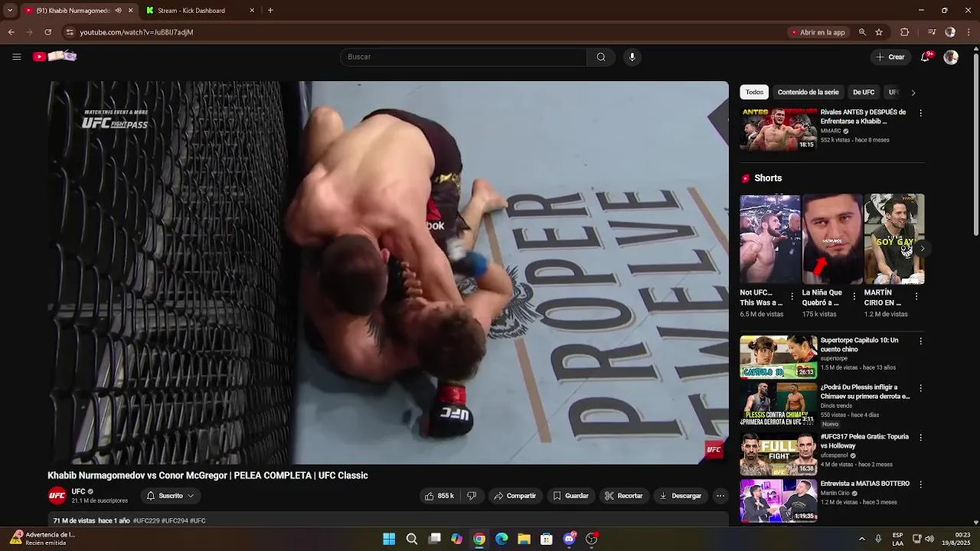Open Windows taskbar search
This screenshot has height=551, width=980.
(411, 539)
